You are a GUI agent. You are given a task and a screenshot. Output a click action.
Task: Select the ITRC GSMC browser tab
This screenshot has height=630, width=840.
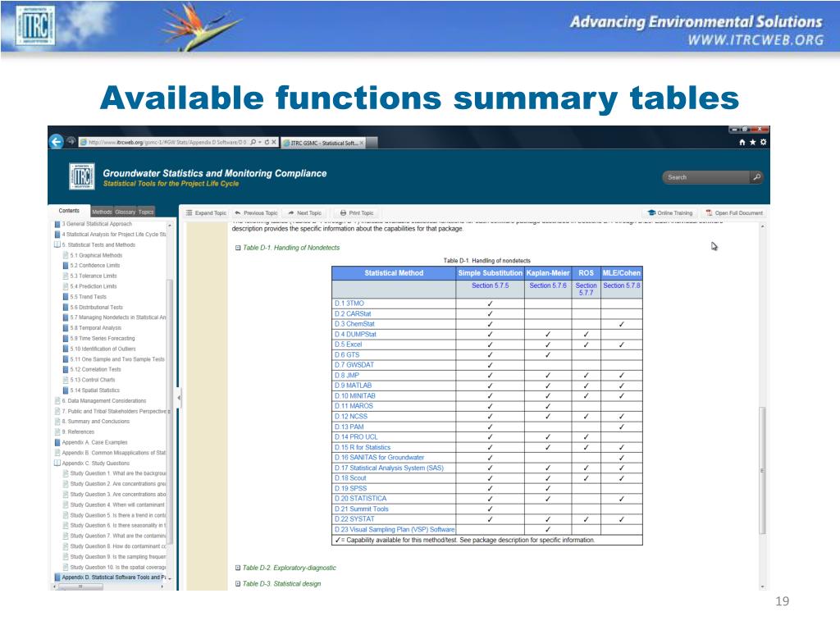click(324, 143)
